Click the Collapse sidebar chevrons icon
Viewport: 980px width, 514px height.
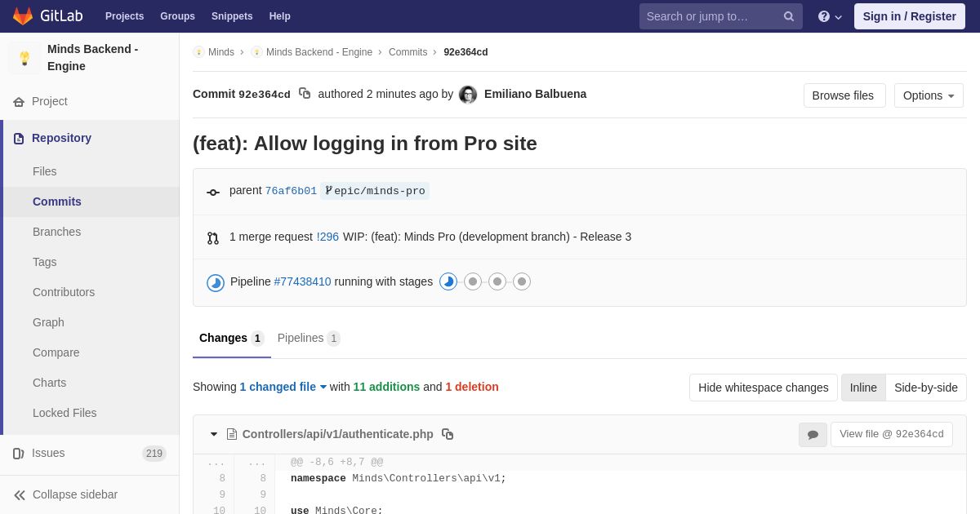coord(20,495)
